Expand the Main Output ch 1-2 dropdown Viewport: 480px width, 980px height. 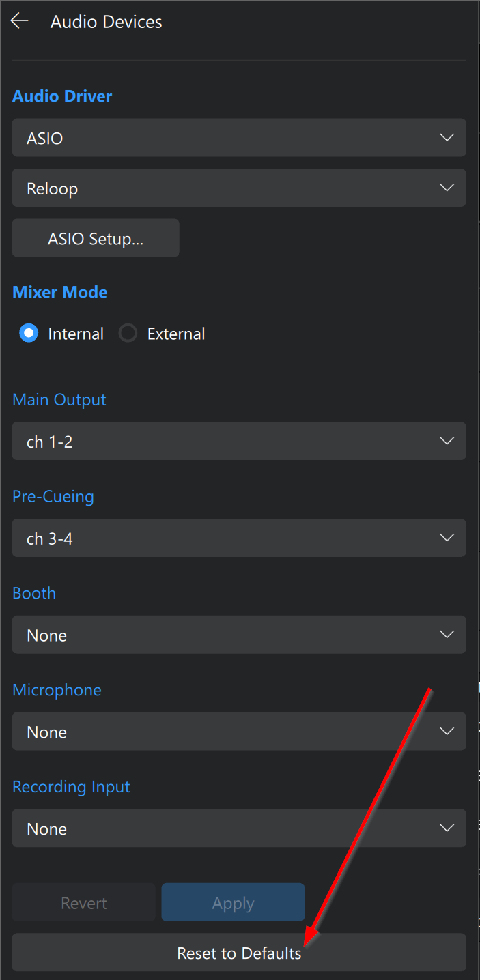click(239, 442)
